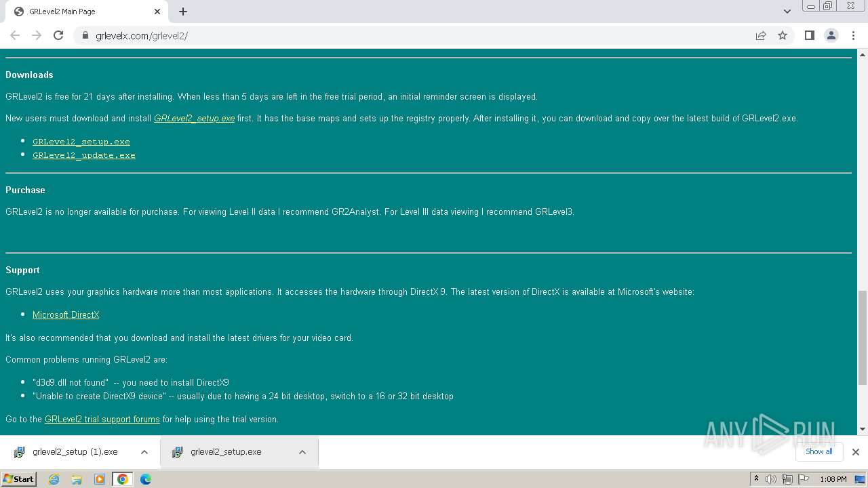Go back to the previous page
This screenshot has height=488, width=868.
click(x=15, y=35)
